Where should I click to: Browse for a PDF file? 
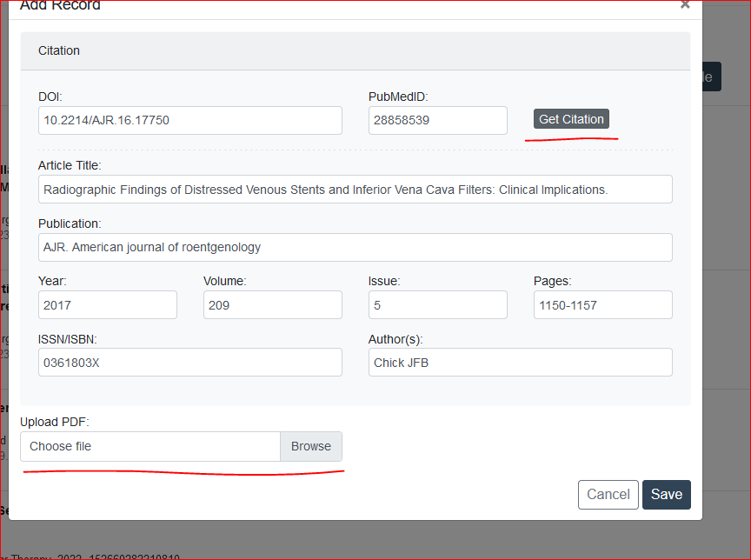click(311, 446)
